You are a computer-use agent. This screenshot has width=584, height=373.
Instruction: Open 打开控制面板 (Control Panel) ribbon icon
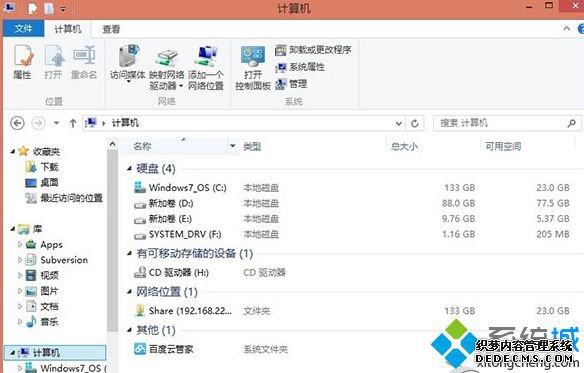coord(253,67)
